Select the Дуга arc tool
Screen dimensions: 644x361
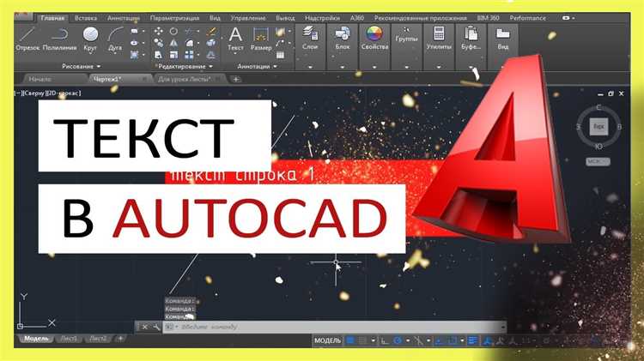tap(115, 39)
